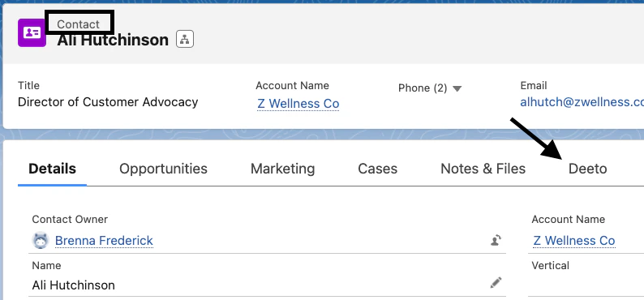
Task: Open Z Wellness Co link in details section
Action: (574, 241)
